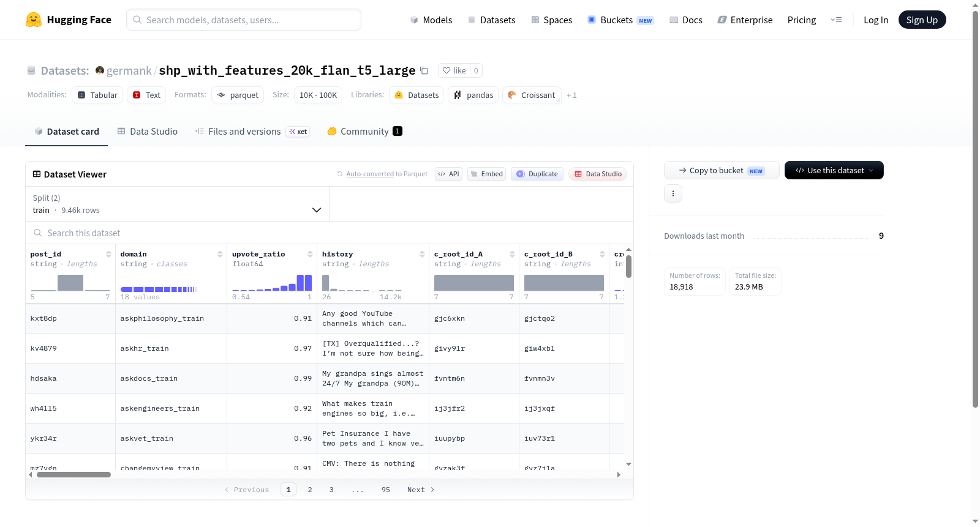The image size is (980, 527).
Task: Expand the navigation overflow menu icon
Action: [x=836, y=20]
